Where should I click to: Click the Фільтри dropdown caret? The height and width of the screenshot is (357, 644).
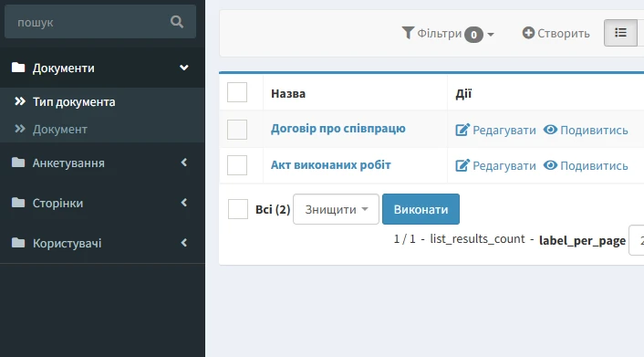[x=491, y=35]
